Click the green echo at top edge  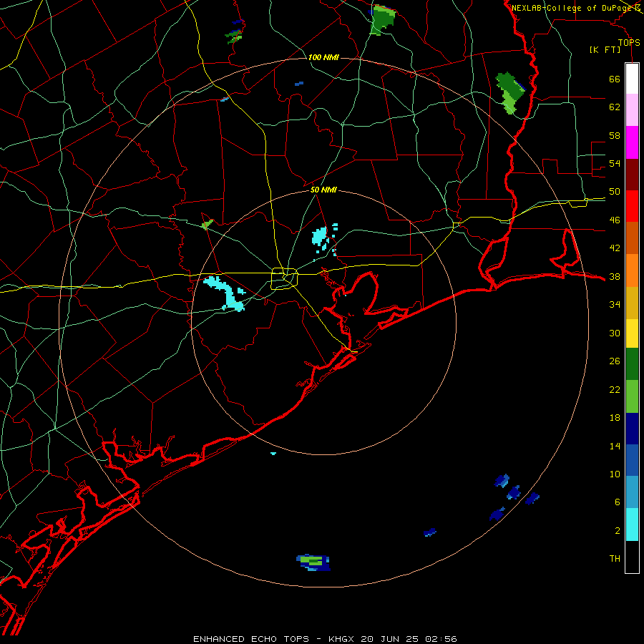pyautogui.click(x=382, y=20)
